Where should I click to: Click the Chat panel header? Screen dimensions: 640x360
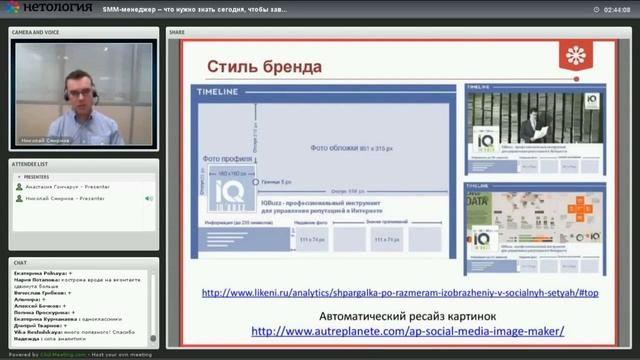pos(84,263)
